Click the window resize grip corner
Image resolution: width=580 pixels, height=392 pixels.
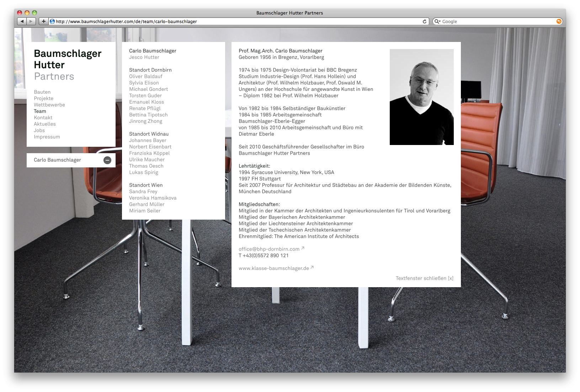pyautogui.click(x=563, y=370)
